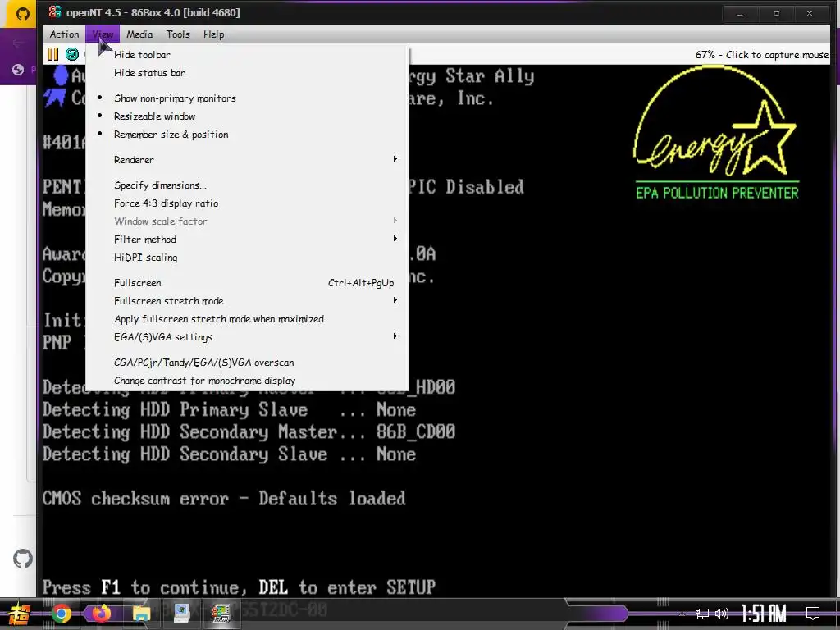Click the 86Box taskbar icon
This screenshot has width=840, height=630.
pos(221,614)
